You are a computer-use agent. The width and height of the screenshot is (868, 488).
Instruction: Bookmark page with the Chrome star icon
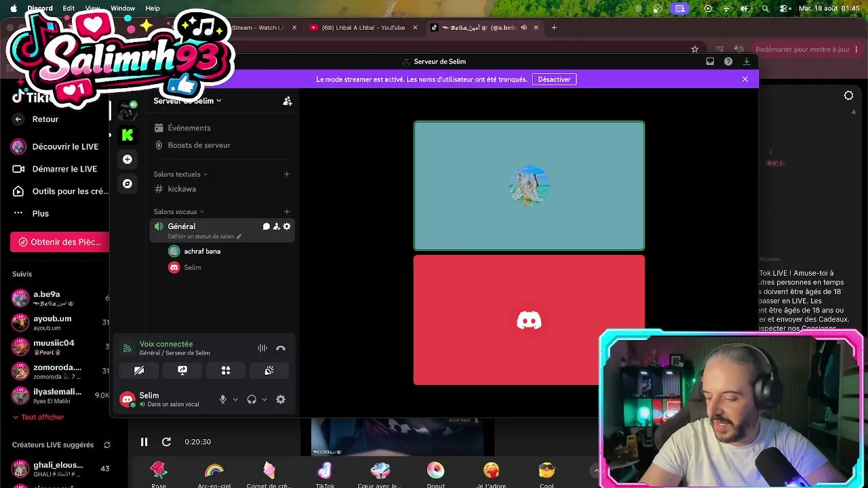tap(695, 49)
